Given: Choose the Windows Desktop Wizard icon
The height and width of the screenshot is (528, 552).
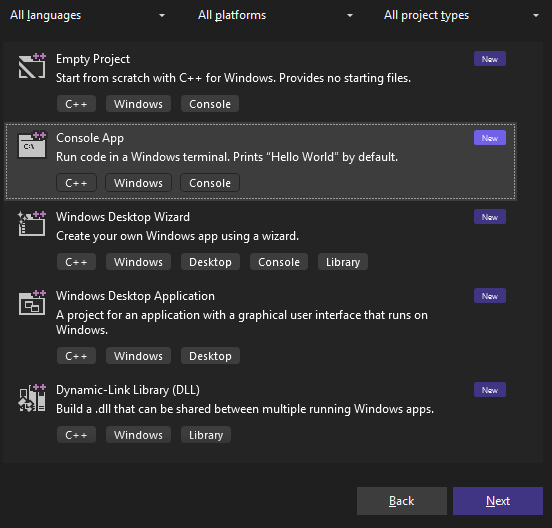Looking at the screenshot, I should pos(32,224).
